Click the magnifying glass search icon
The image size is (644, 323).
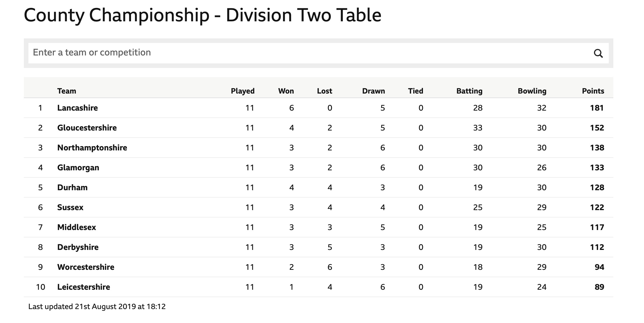pos(598,53)
